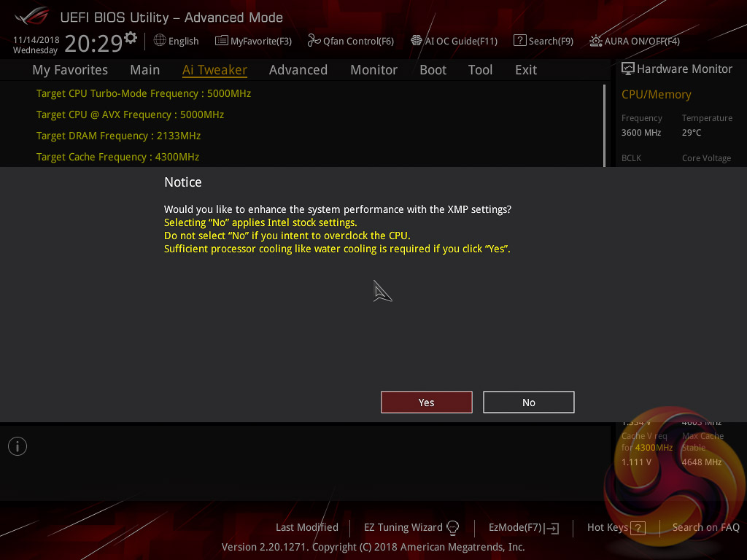Click the 4648 MHz max cache value

pos(701,462)
